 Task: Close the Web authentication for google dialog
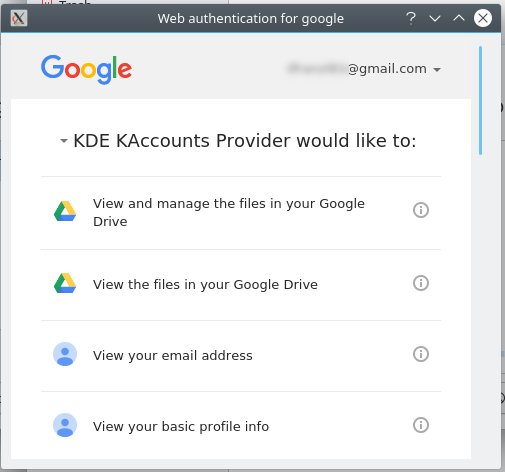point(483,18)
